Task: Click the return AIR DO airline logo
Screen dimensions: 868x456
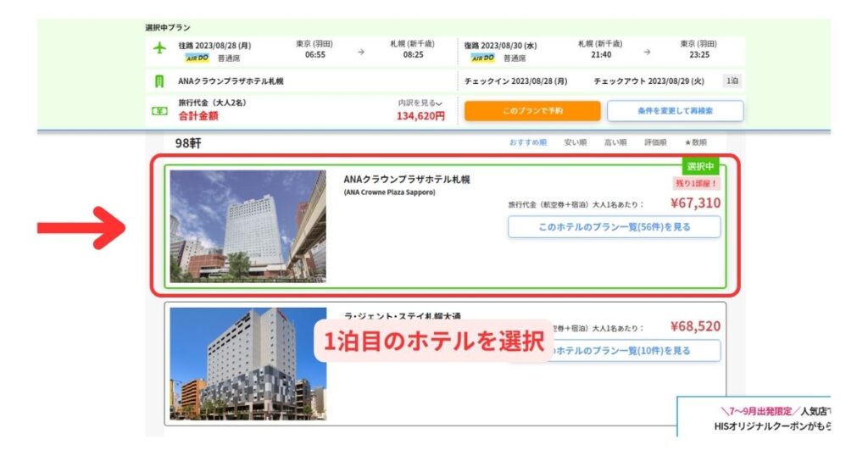Action: tap(482, 58)
